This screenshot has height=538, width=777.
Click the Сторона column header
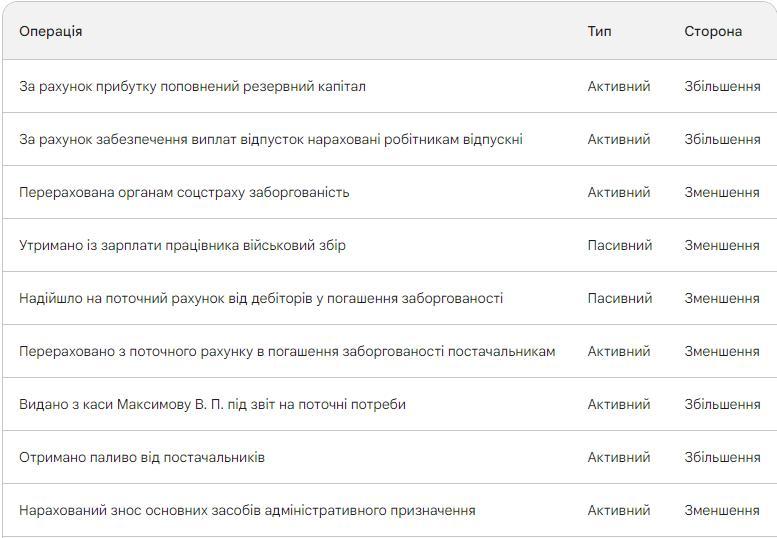pyautogui.click(x=713, y=31)
